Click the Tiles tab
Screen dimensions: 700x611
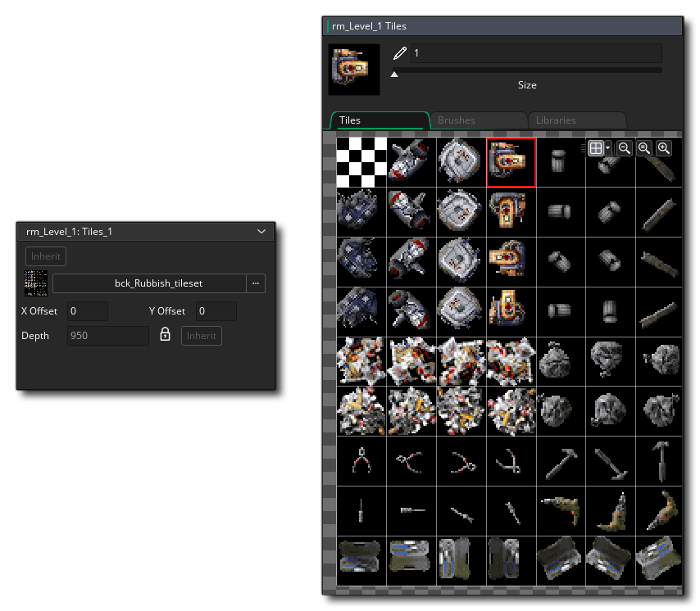350,120
